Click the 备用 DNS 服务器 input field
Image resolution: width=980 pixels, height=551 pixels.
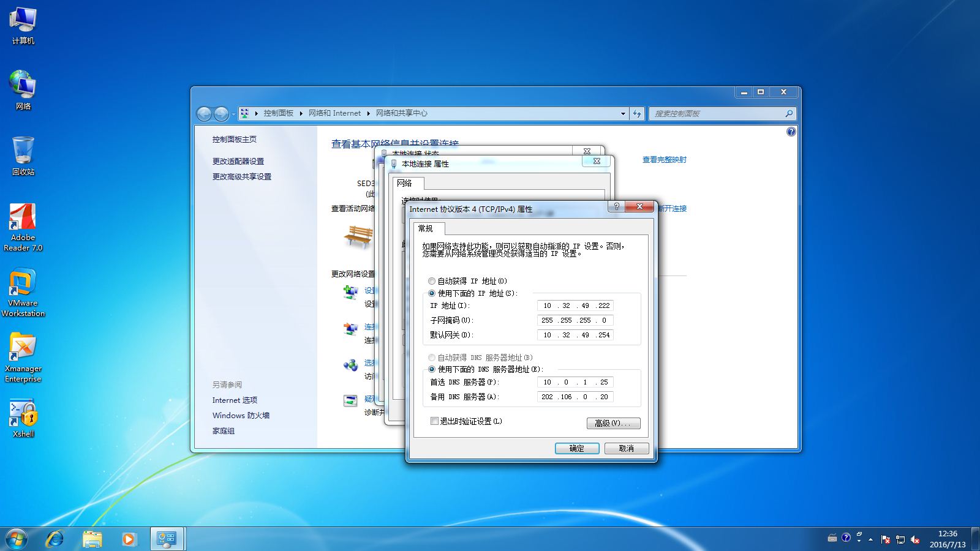575,397
